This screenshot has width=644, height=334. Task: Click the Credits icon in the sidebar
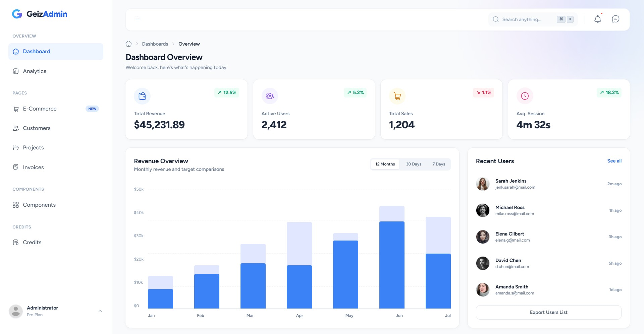(16, 242)
